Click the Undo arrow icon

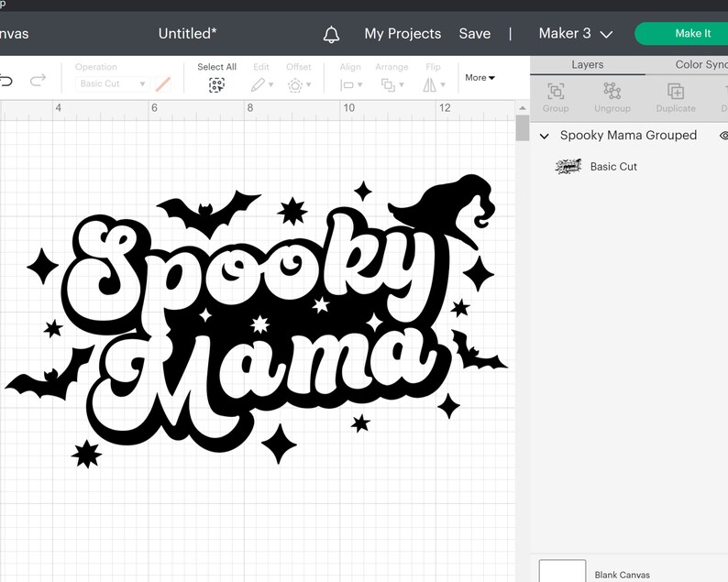tap(6, 81)
